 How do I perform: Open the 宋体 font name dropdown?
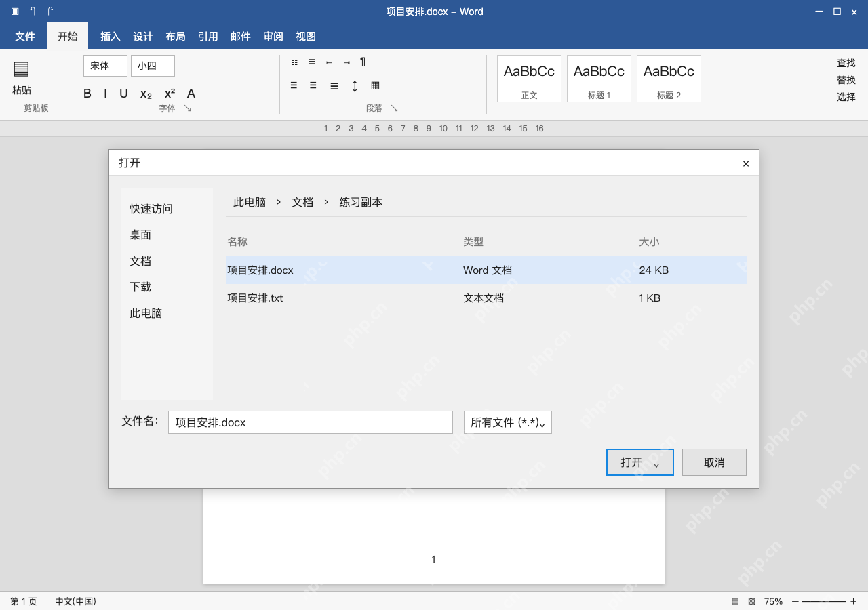click(x=105, y=66)
